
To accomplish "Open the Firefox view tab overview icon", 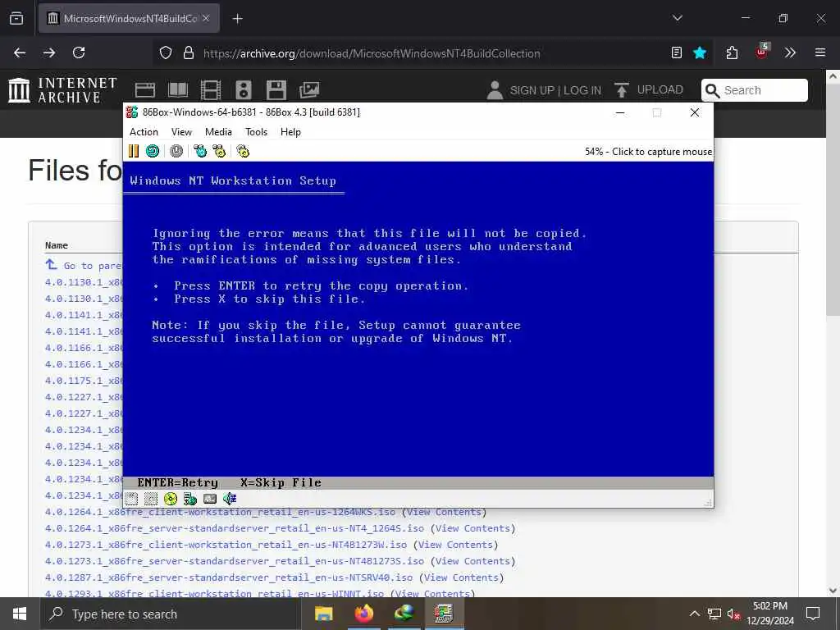I will (x=16, y=18).
